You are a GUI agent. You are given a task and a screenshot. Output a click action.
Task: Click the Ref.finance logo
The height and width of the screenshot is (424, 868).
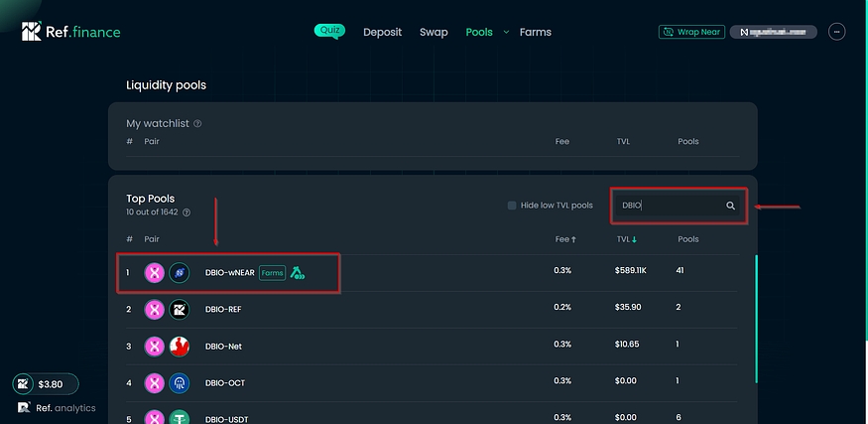tap(71, 32)
